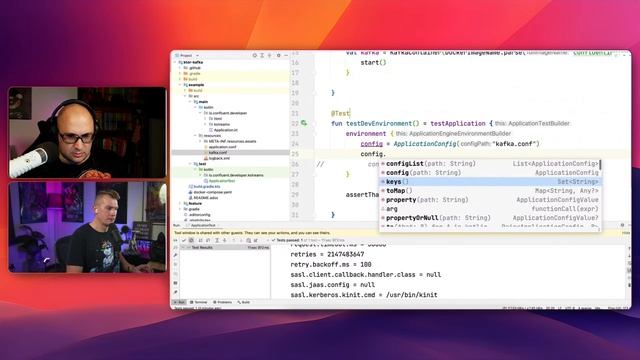Open the Run tool window tab
The width and height of the screenshot is (640, 360).
180,302
